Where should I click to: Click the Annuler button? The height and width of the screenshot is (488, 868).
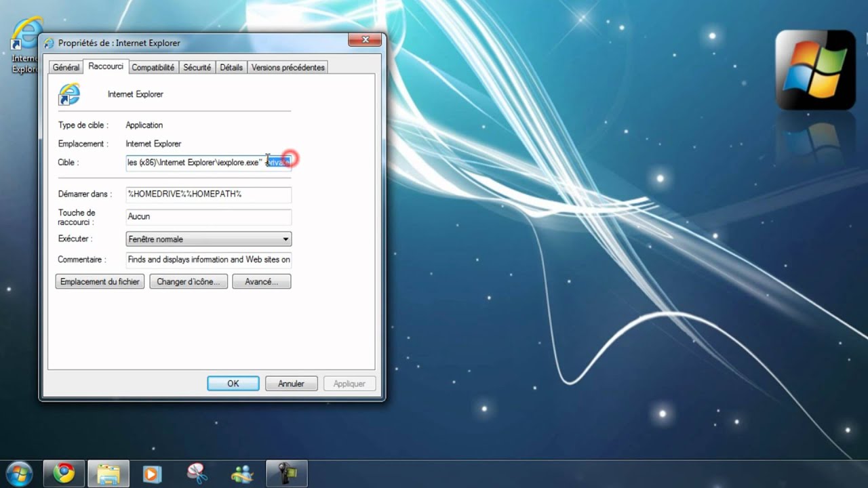coord(291,384)
